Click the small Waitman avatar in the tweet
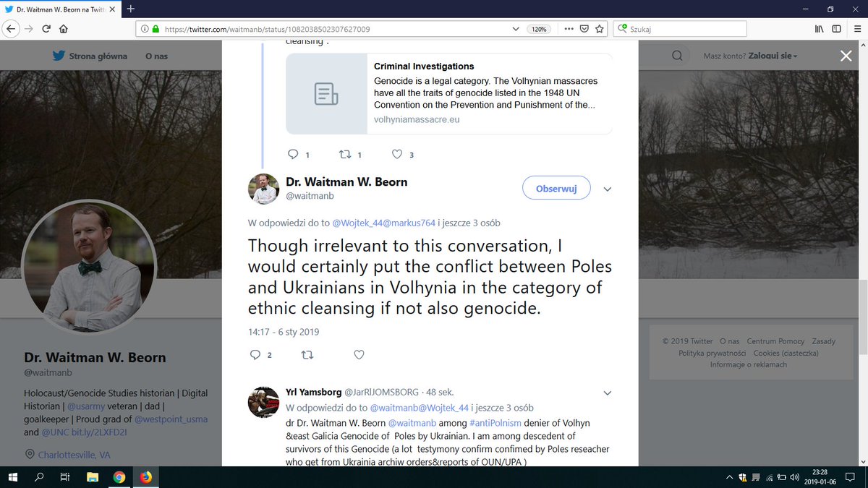Viewport: 868px width, 488px height. coord(264,189)
